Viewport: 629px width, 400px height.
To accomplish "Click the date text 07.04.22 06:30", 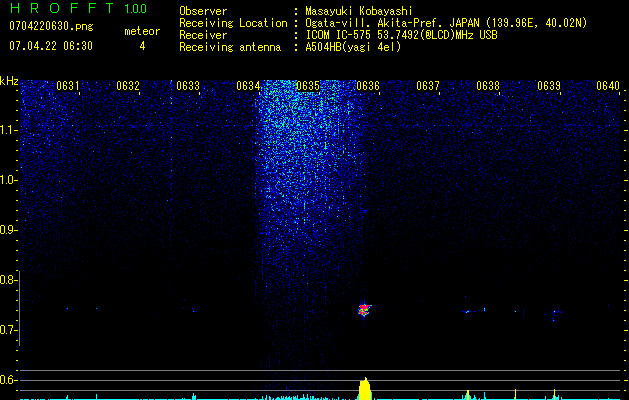I will point(51,46).
